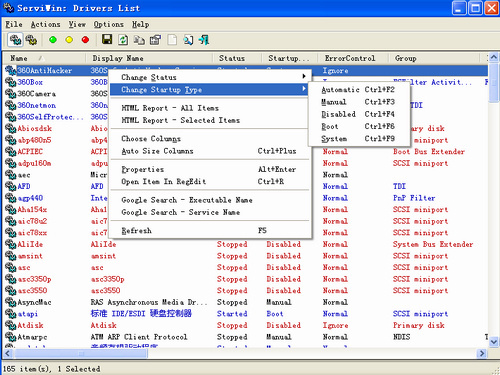The height and width of the screenshot is (375, 500).
Task: Click the refresh toolbar icon
Action: [123, 40]
